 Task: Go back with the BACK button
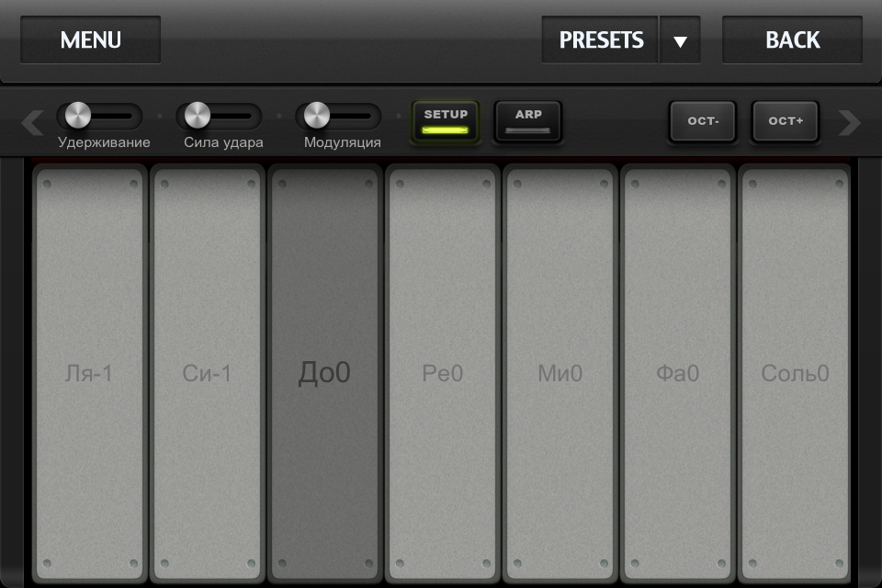tap(792, 40)
